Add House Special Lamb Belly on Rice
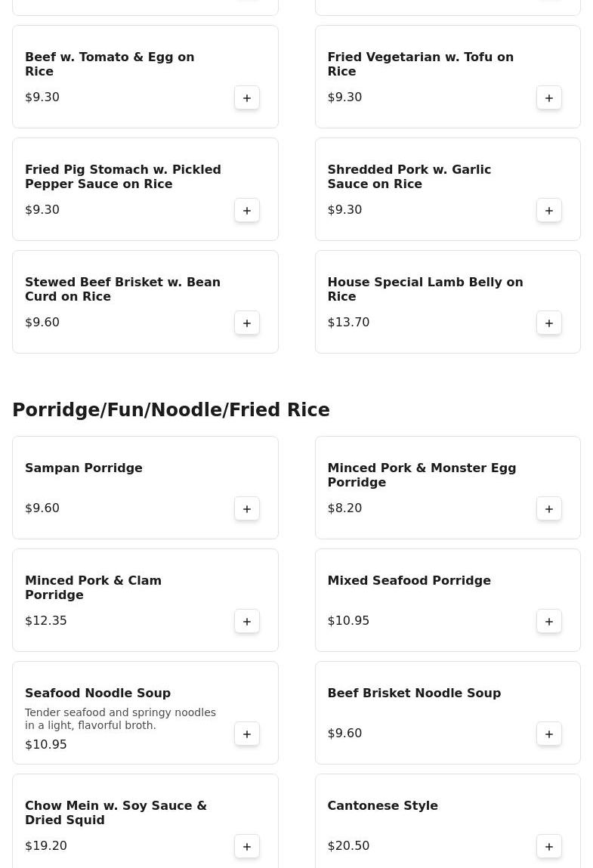The image size is (593, 868). pos(549,323)
